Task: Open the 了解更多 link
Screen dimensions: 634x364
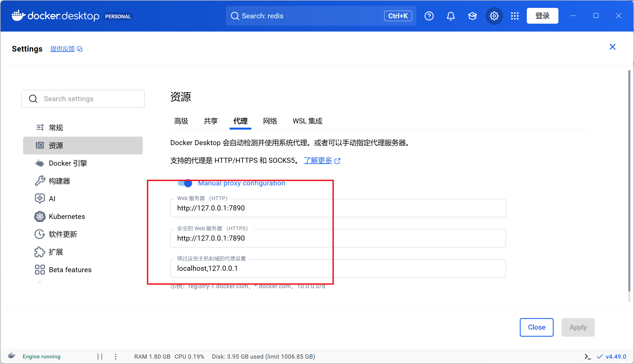Action: pos(318,161)
